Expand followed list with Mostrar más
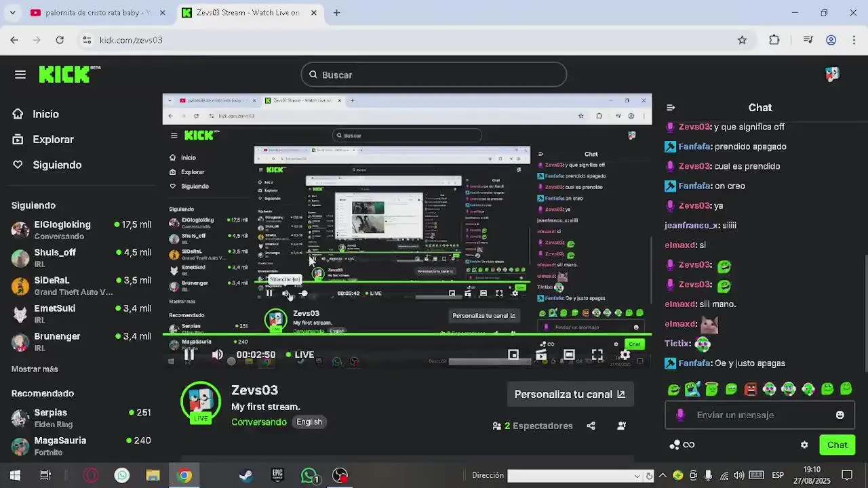868x488 pixels. [35, 369]
